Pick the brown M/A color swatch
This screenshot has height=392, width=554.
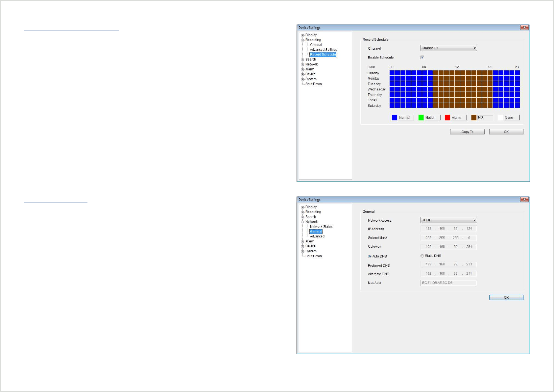coord(474,118)
